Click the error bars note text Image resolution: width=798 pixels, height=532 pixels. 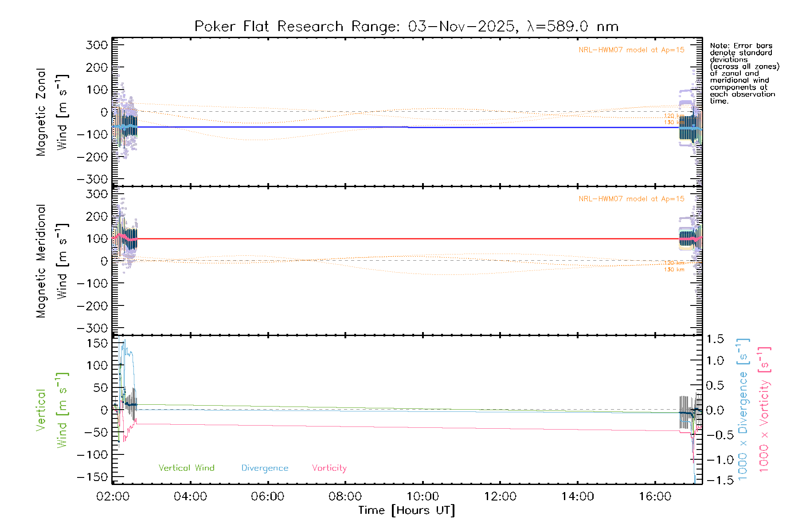point(744,73)
